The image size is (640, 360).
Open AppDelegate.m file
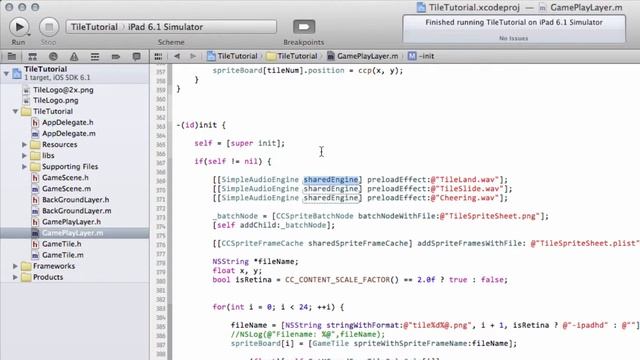pyautogui.click(x=69, y=133)
